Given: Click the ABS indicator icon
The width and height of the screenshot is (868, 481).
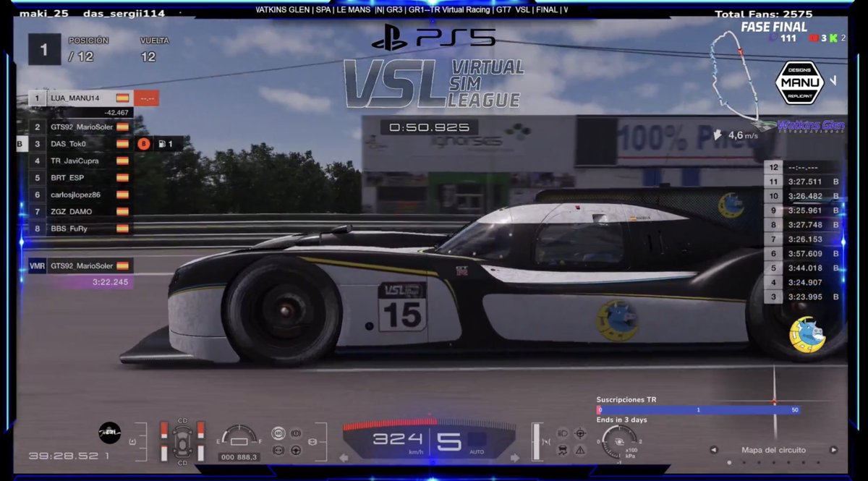Looking at the screenshot, I should [278, 433].
